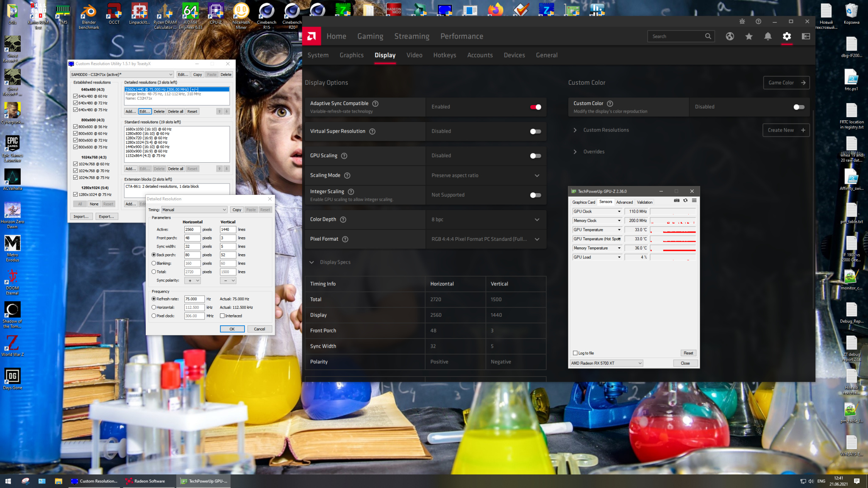Click GPU-Z refresh icon
Screen dimensions: 868x488
point(685,200)
